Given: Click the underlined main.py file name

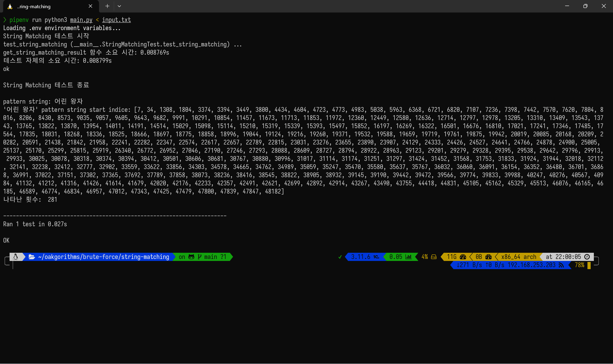Looking at the screenshot, I should (81, 20).
